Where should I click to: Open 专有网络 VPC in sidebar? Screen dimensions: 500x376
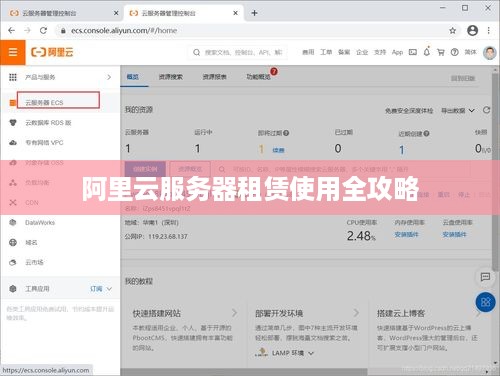coord(44,143)
